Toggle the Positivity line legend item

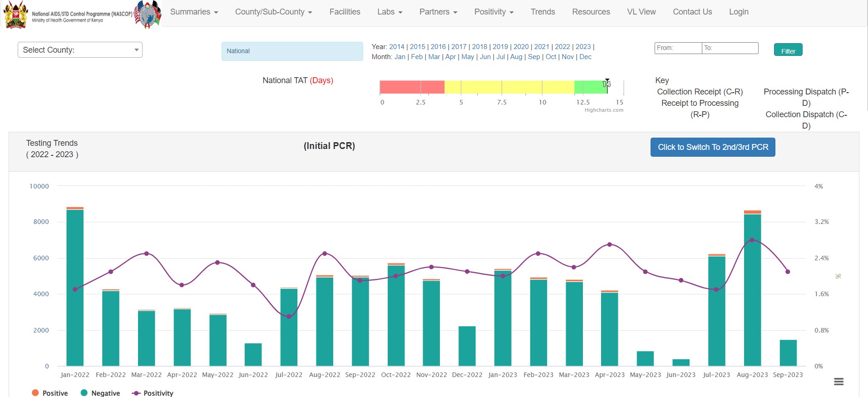coord(153,393)
